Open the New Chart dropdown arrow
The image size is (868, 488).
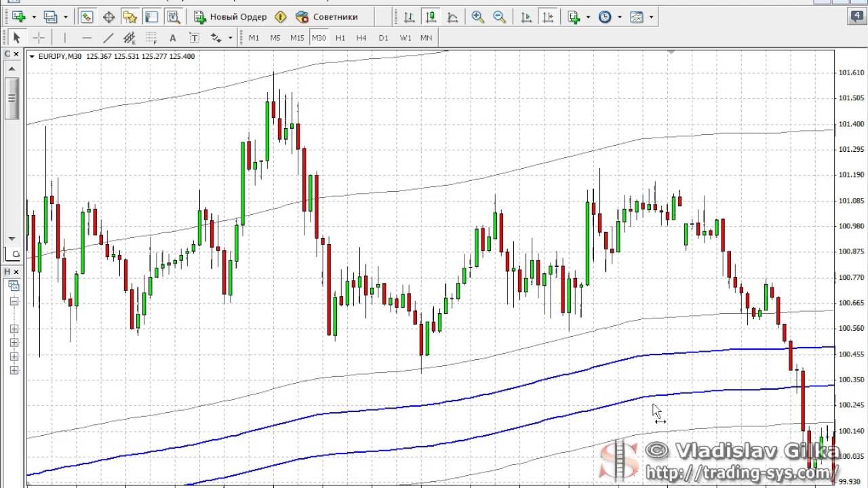point(33,17)
